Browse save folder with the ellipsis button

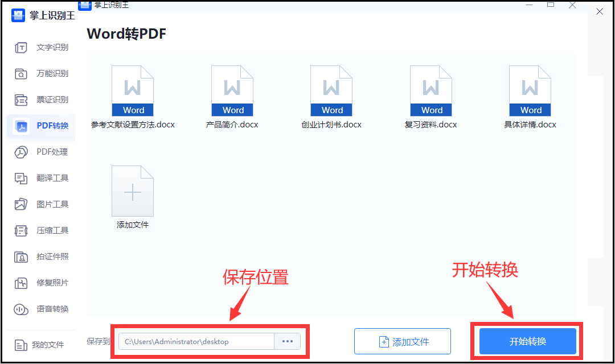[x=288, y=341]
